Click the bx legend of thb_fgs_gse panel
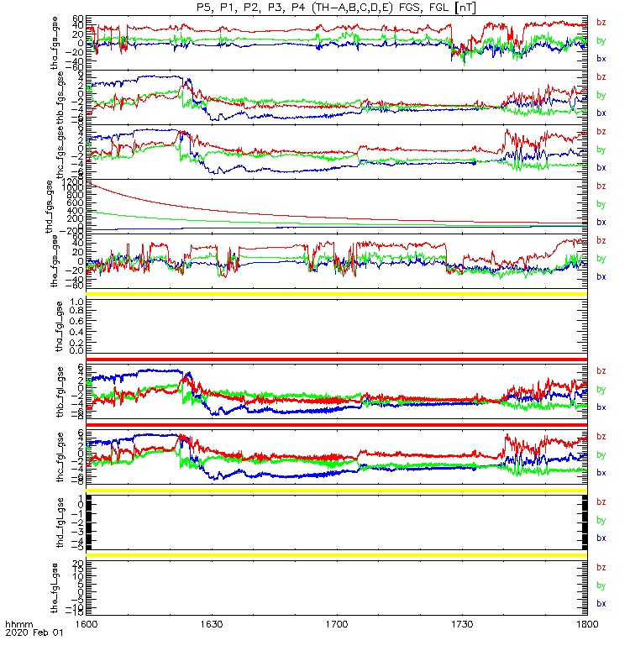 coord(601,113)
